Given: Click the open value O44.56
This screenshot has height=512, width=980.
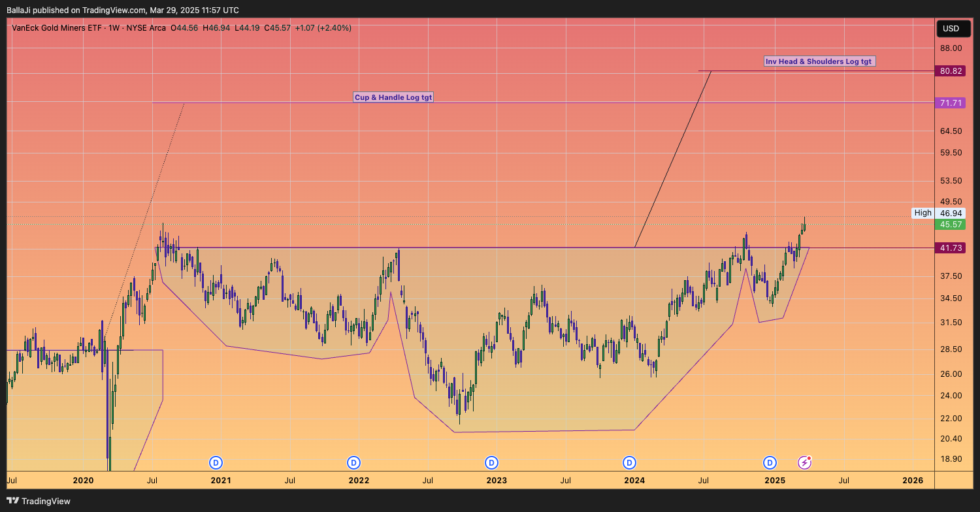Looking at the screenshot, I should coord(184,28).
